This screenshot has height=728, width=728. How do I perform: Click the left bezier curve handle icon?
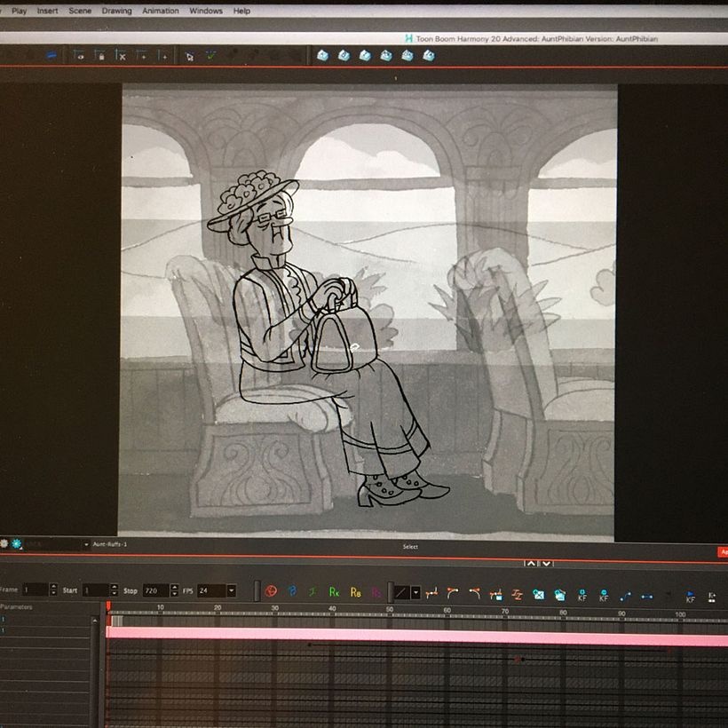coord(453,593)
